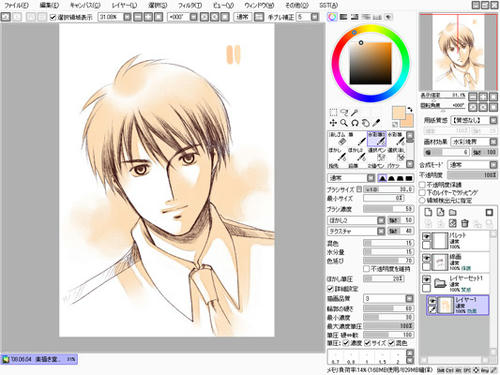Open the レイヤー menu in the menu bar

click(124, 5)
